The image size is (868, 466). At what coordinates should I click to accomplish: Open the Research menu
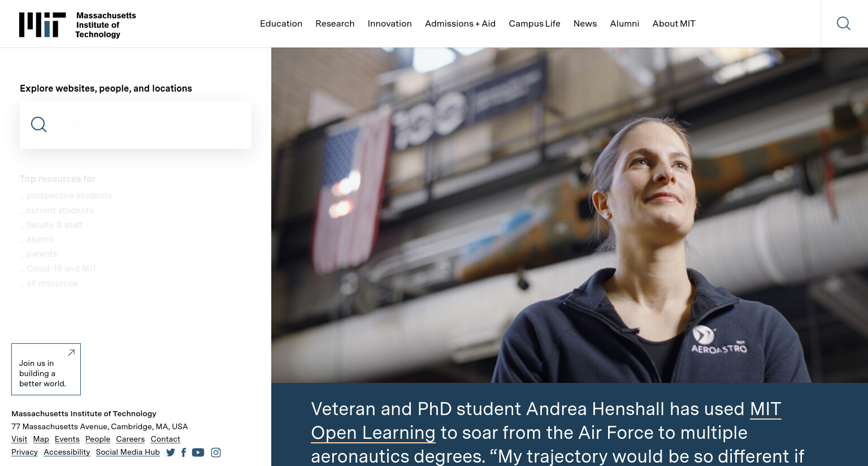[335, 24]
